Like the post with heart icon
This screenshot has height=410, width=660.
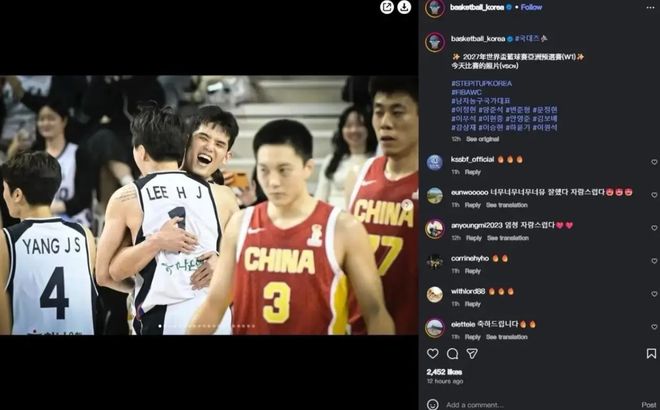pyautogui.click(x=433, y=354)
